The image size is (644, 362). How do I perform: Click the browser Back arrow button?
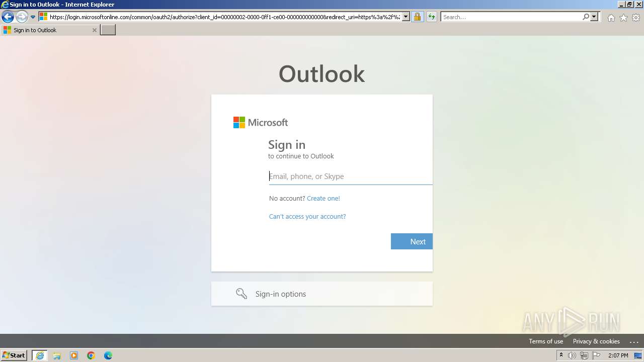[8, 17]
